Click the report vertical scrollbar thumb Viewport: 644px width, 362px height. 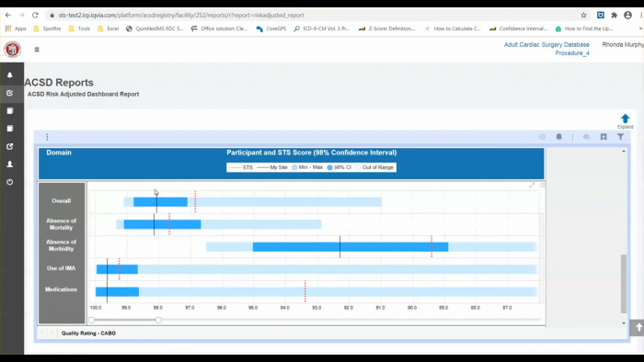pos(624,284)
